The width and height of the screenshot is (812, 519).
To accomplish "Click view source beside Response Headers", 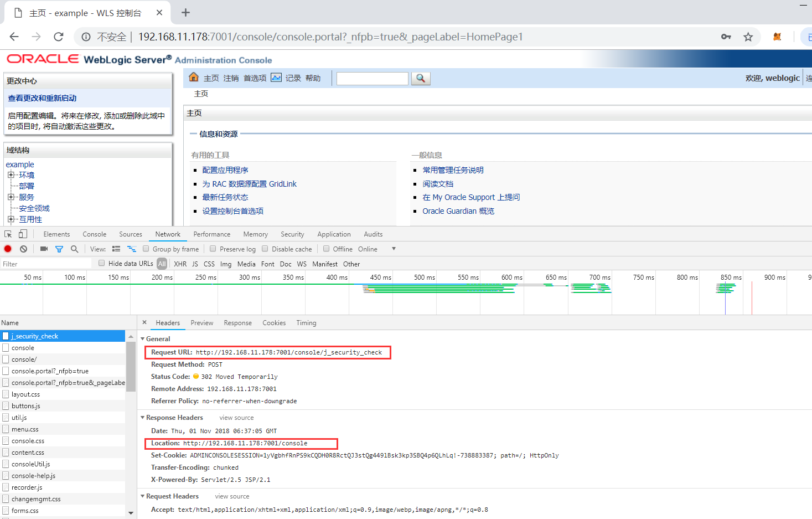I will 236,418.
